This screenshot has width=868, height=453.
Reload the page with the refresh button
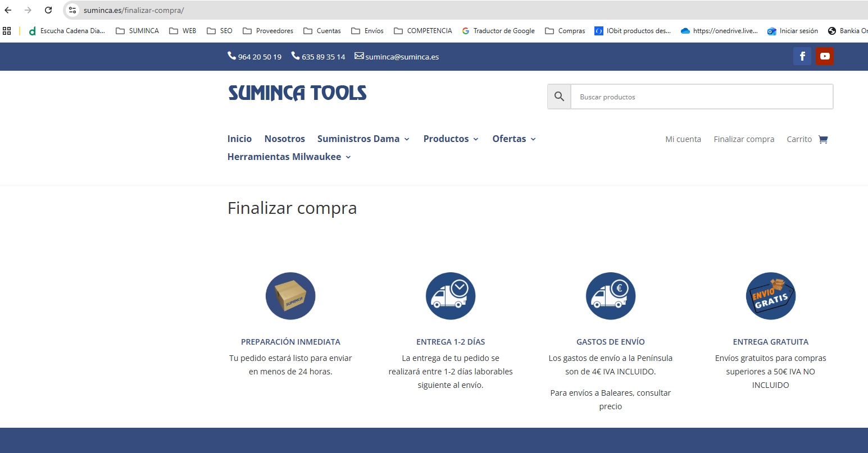click(x=48, y=10)
